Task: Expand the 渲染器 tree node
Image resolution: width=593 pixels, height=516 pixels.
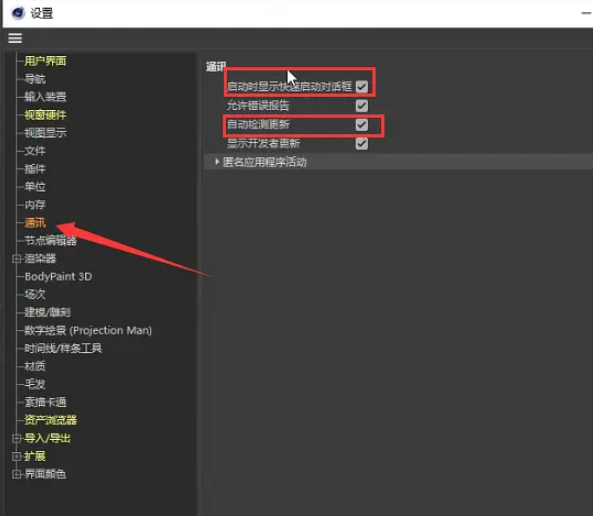Action: point(16,258)
